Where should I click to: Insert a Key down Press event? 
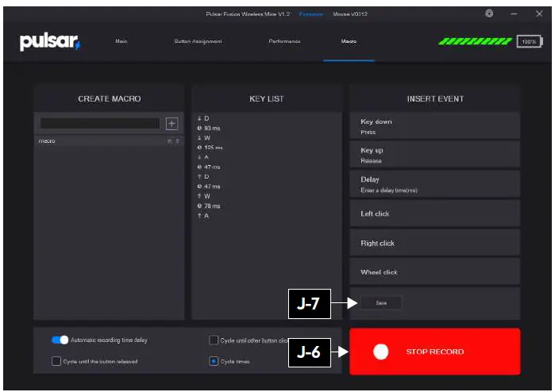coord(434,126)
